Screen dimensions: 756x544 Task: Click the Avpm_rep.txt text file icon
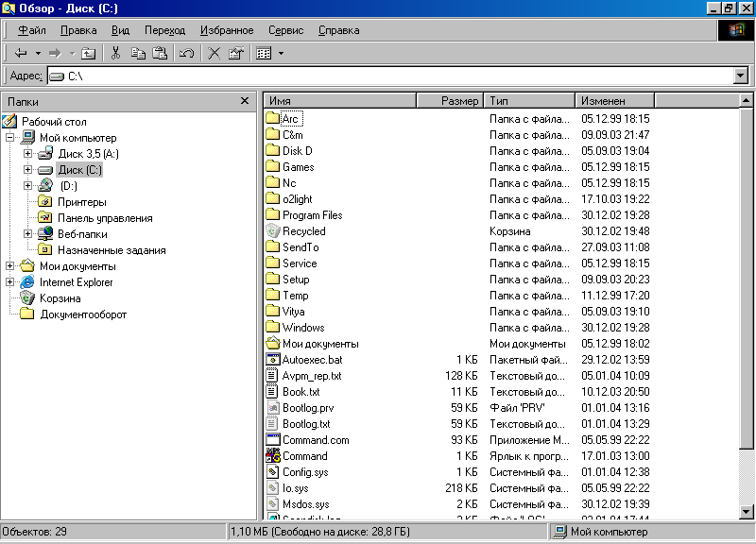272,376
